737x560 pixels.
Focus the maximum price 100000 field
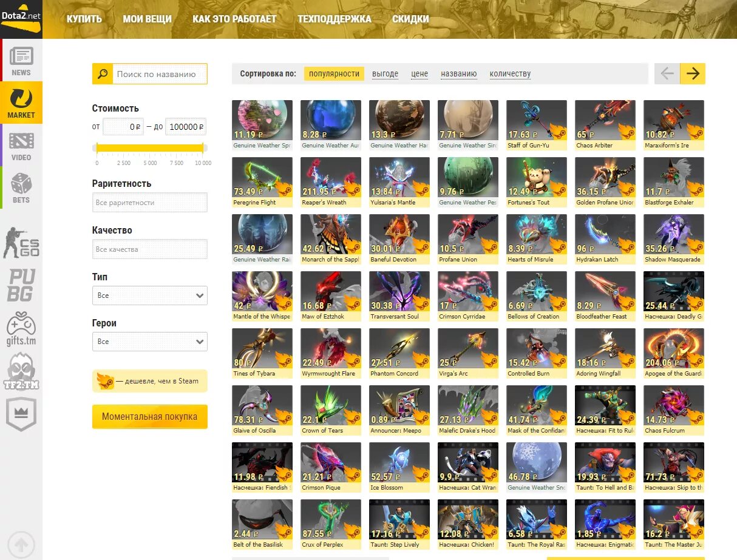(x=186, y=127)
